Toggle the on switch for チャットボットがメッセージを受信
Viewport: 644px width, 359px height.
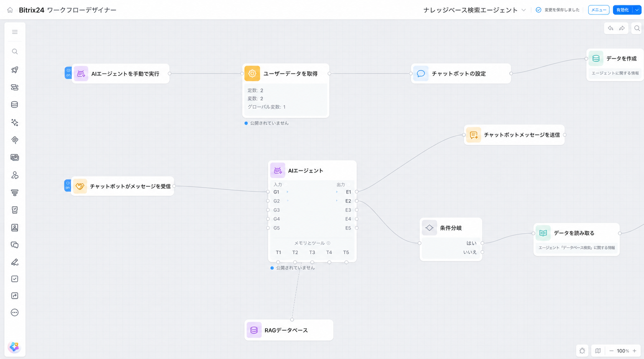[x=68, y=185]
